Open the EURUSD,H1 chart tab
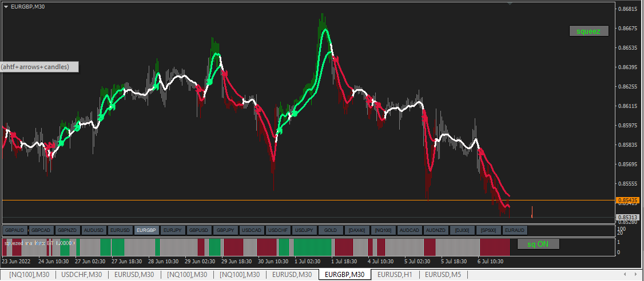Viewport: 644px width, 281px height. tap(395, 275)
